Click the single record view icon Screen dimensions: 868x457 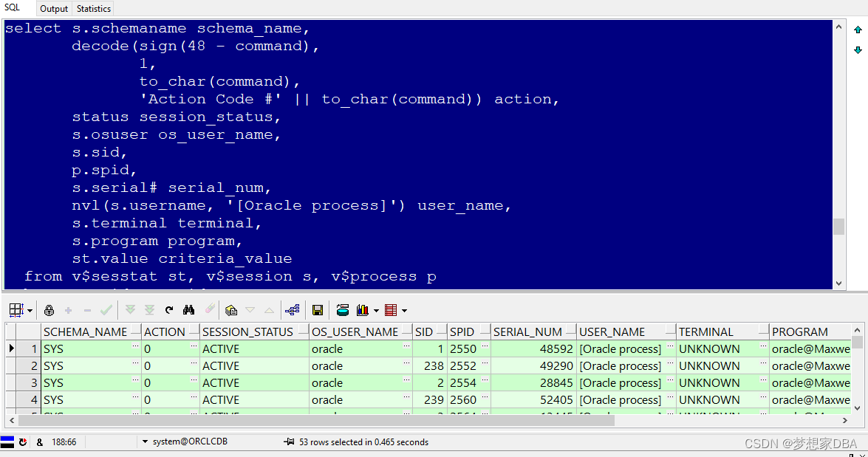[293, 310]
